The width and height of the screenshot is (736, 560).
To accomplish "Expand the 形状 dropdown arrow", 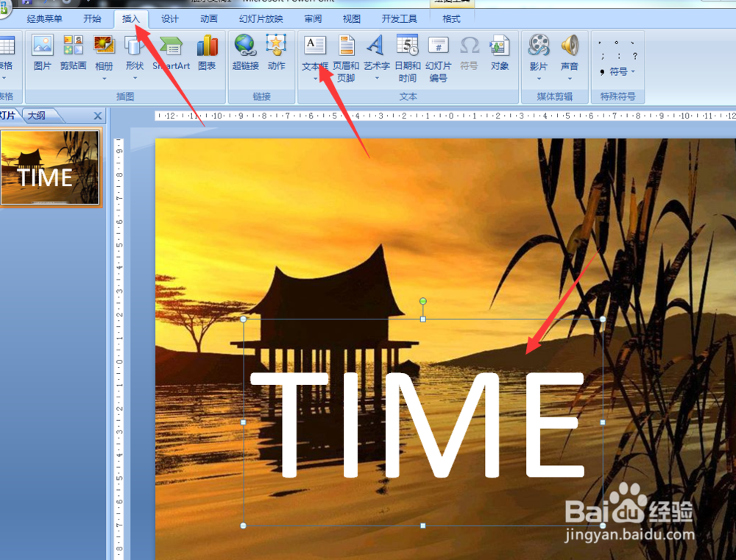I will 135,78.
